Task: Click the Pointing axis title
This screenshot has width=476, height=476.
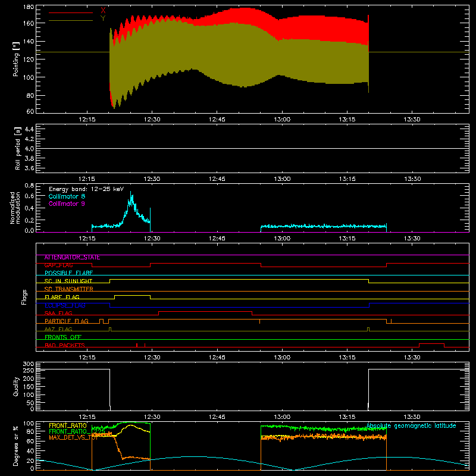Action: pos(16,59)
